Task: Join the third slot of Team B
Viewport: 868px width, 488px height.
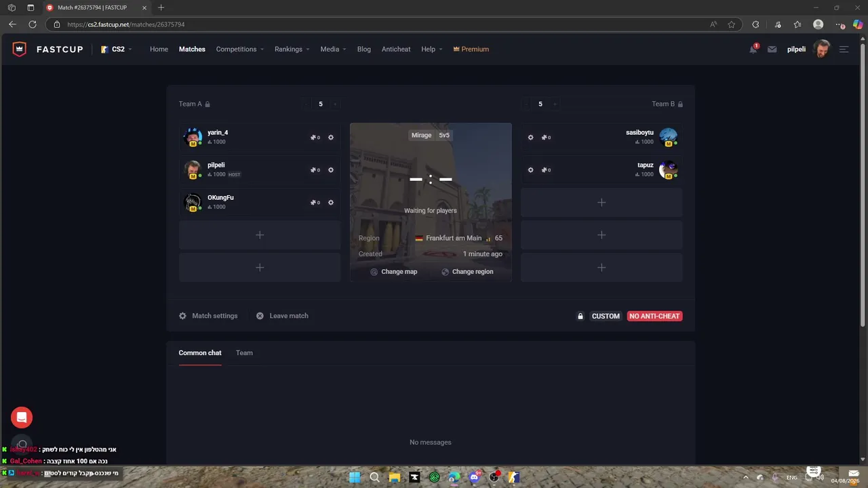Action: 601,203
